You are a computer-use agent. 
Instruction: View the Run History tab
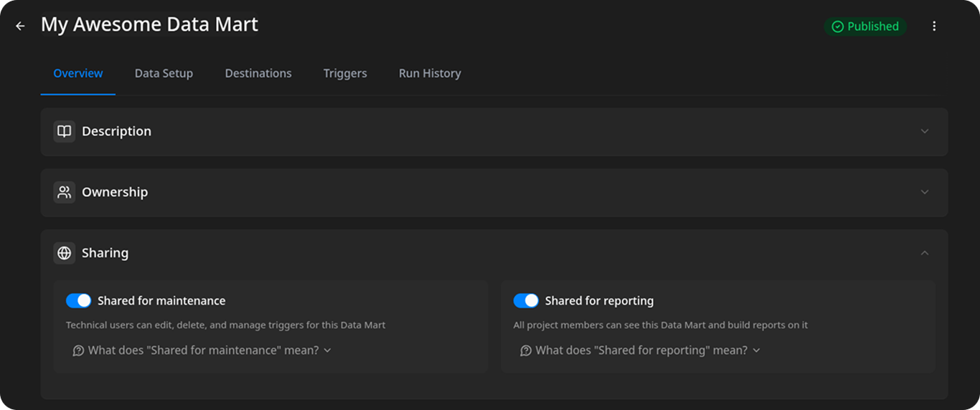[x=430, y=73]
